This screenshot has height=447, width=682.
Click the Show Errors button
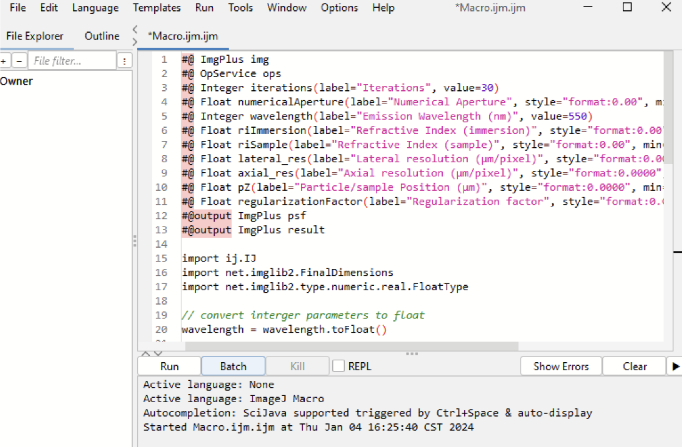pos(561,366)
